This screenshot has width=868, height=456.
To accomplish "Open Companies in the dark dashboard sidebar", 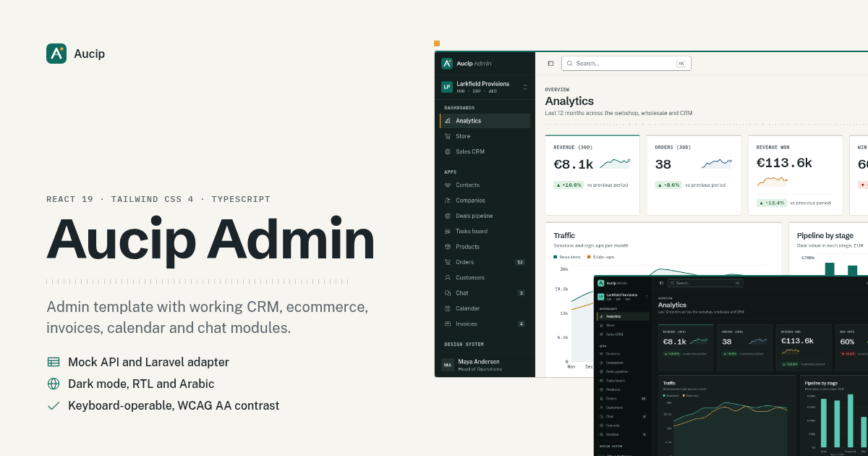I will click(x=623, y=363).
